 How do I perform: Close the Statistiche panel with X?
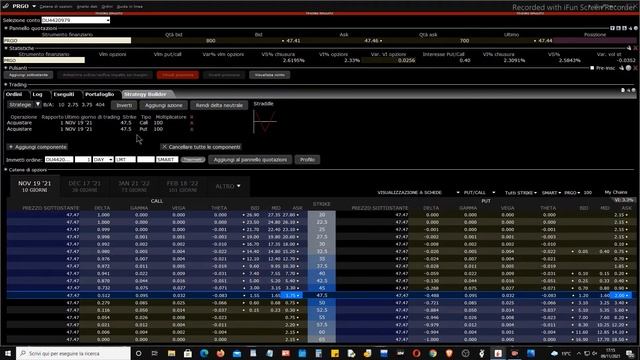(636, 48)
